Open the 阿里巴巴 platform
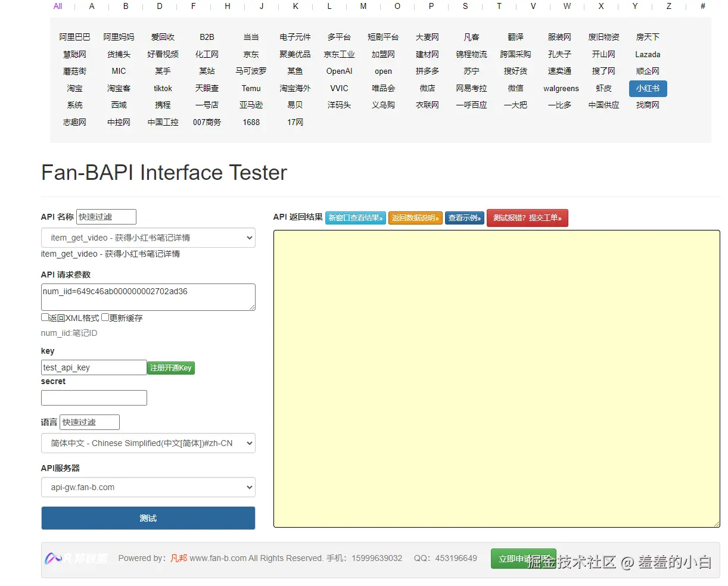Screen dimensions: 728x586 [74, 37]
